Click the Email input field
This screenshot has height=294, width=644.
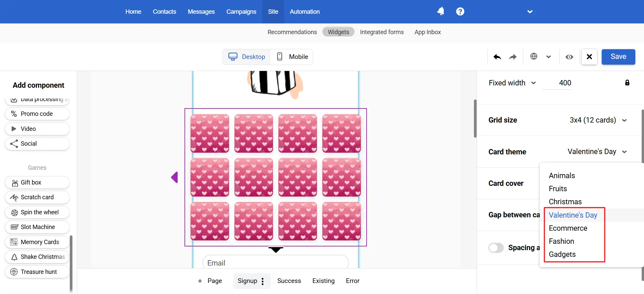(x=275, y=263)
